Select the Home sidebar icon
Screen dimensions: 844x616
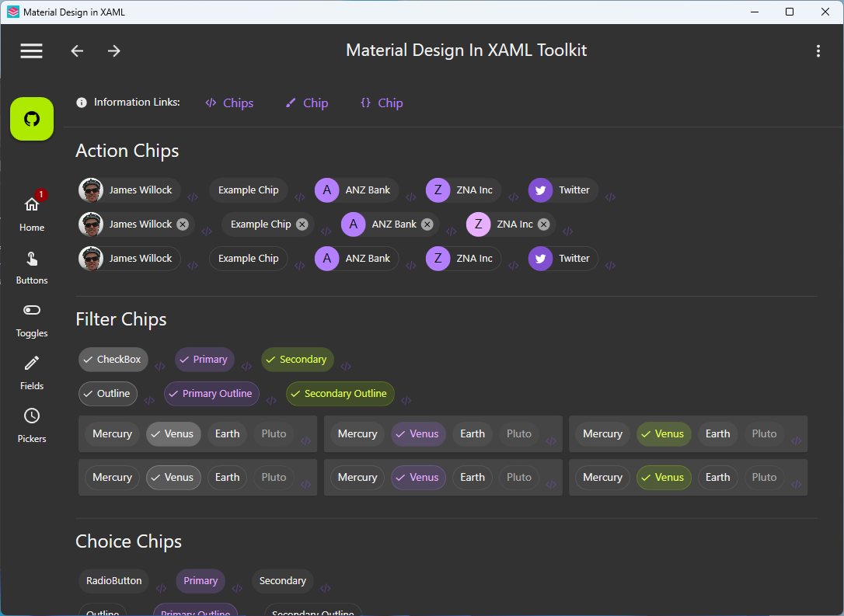[x=31, y=210]
